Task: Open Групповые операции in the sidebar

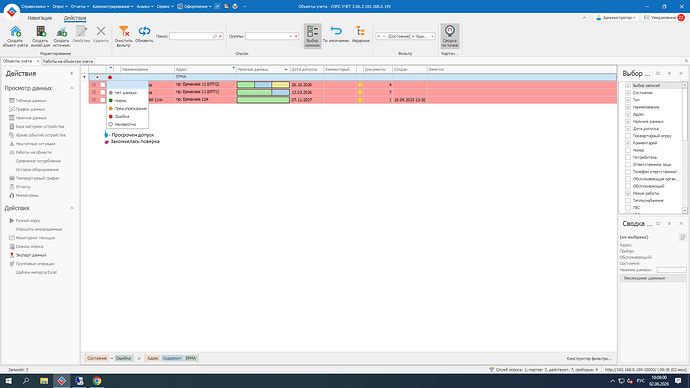Action: (35, 264)
